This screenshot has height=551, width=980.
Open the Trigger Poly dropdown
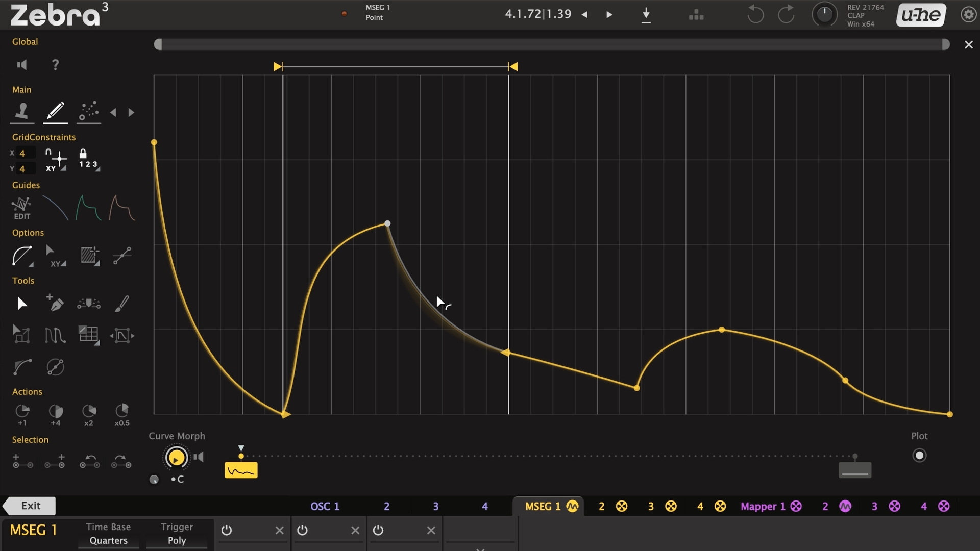[x=177, y=541]
